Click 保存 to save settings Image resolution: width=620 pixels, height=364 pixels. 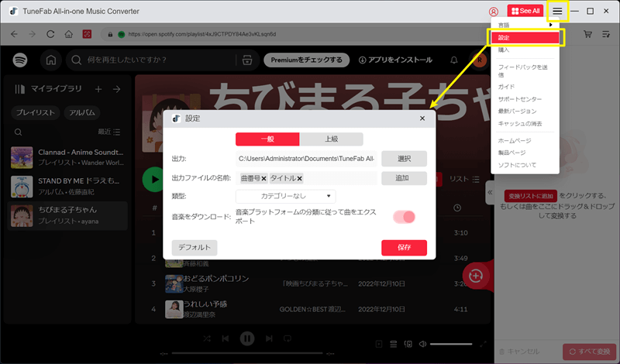click(404, 247)
